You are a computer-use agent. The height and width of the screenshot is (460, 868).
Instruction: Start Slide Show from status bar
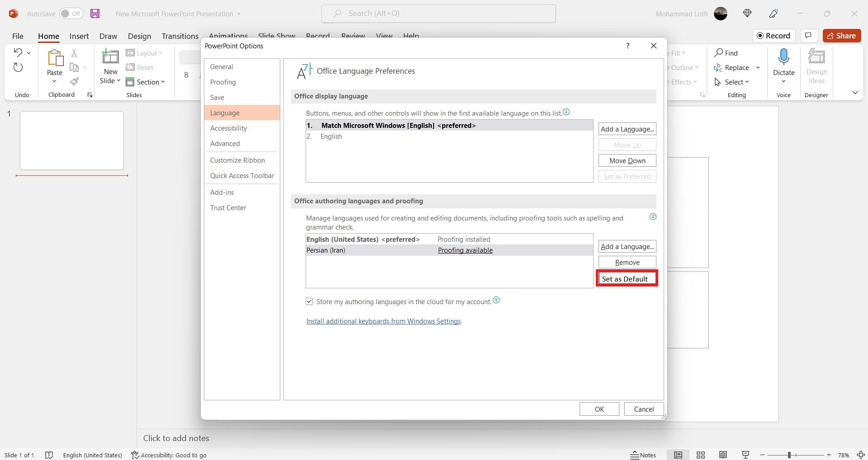pos(746,455)
